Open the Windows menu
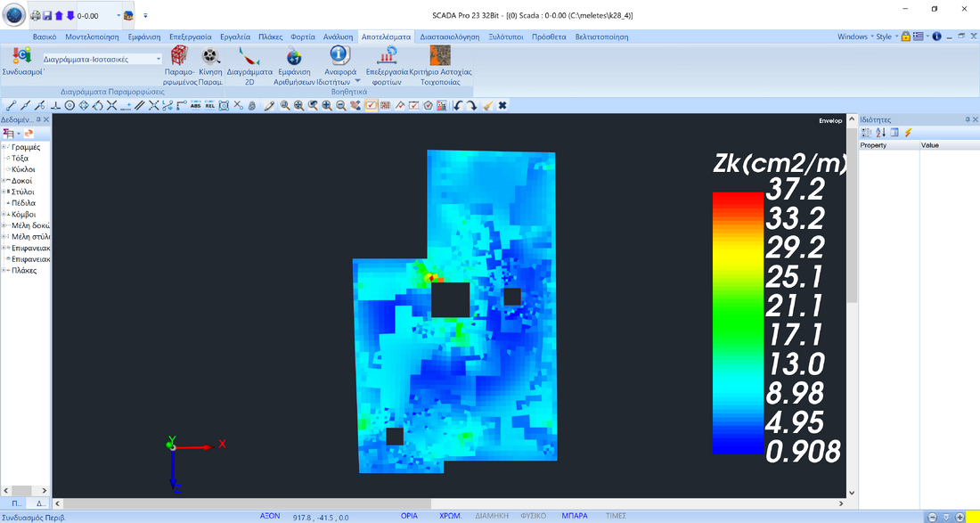 tap(853, 37)
